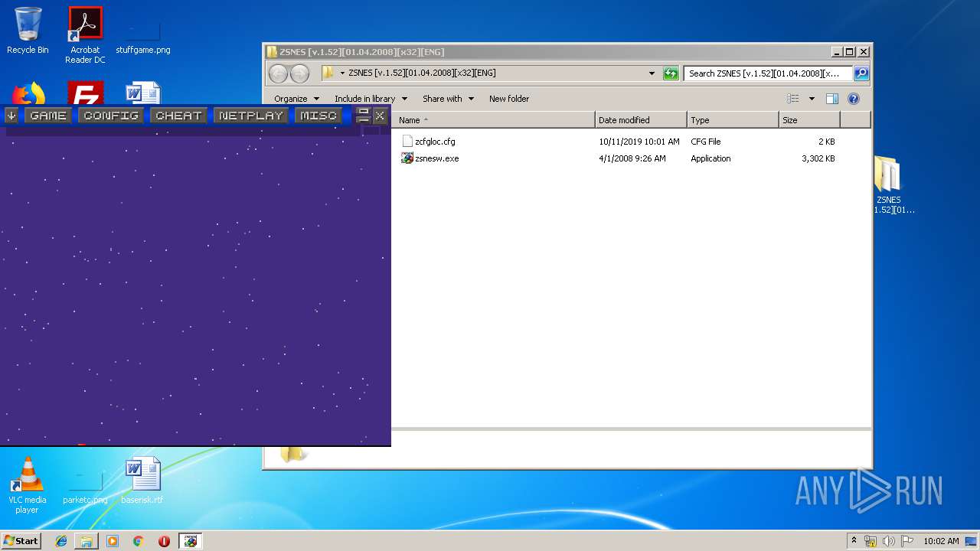Click New folder button
This screenshot has width=980, height=551.
(x=509, y=99)
